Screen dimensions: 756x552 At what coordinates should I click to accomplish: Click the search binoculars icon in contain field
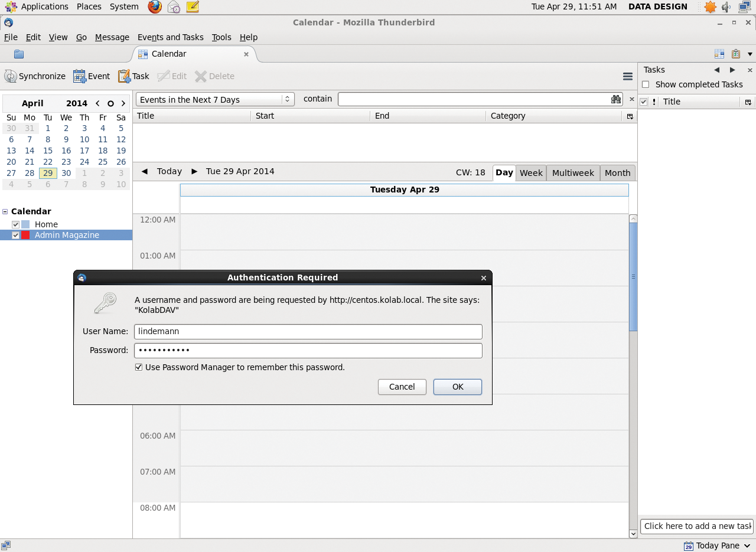[615, 99]
